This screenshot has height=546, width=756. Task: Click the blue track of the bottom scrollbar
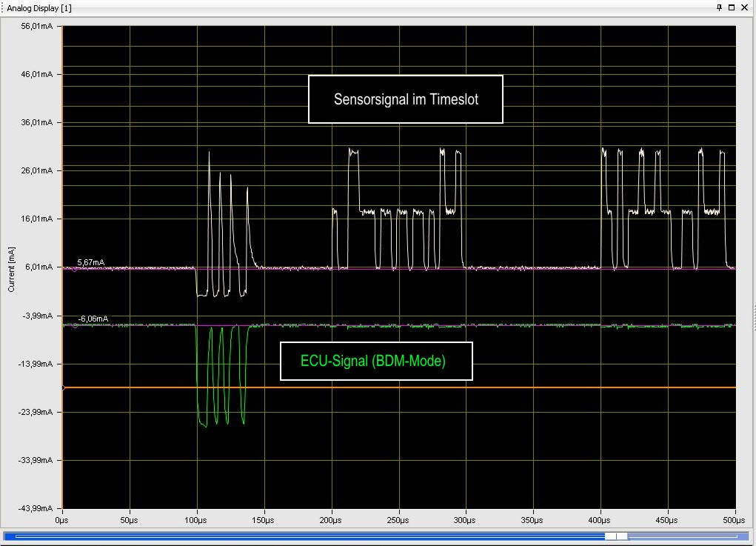(304, 536)
